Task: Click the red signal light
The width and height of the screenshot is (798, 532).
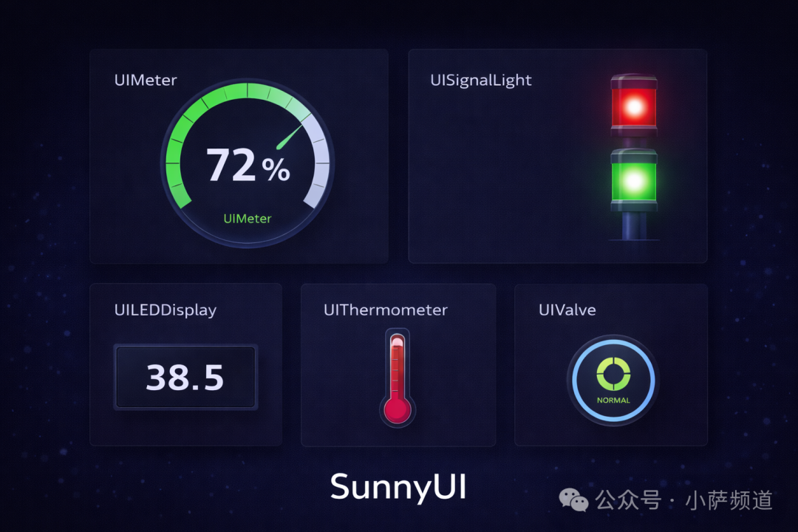Action: point(634,106)
